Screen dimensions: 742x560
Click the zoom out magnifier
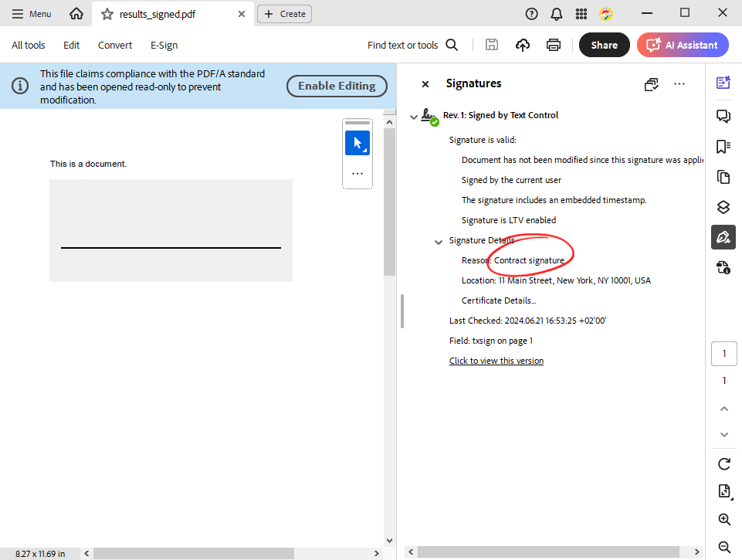pos(724,547)
